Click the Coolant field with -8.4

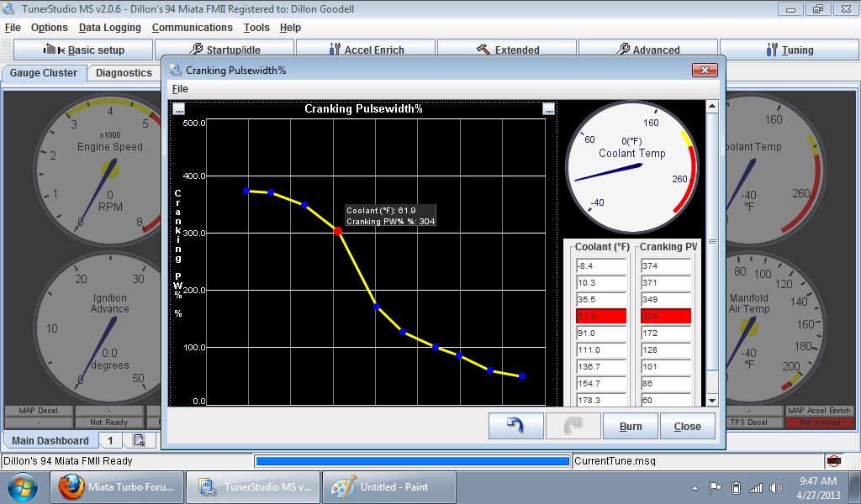(x=601, y=266)
